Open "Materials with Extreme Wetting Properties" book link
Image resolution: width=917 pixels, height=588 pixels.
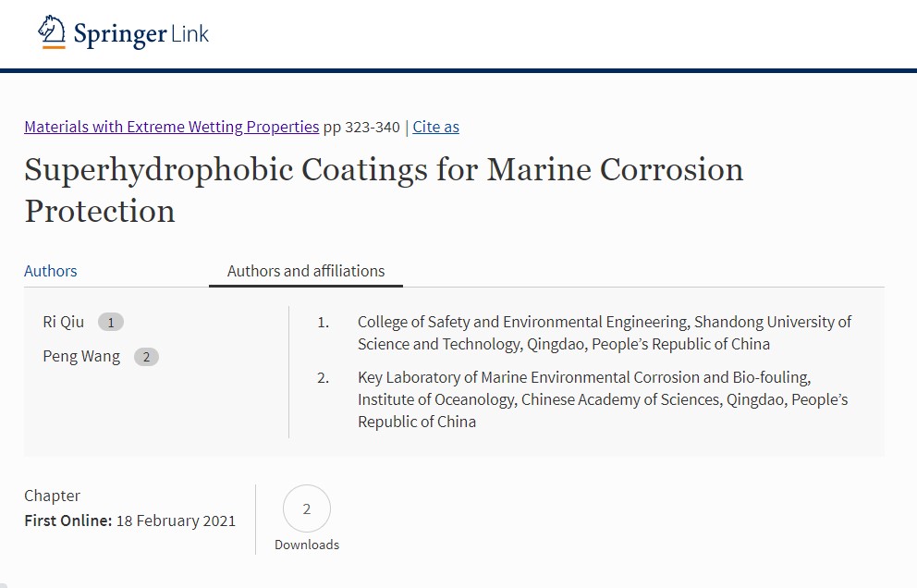[x=171, y=127]
